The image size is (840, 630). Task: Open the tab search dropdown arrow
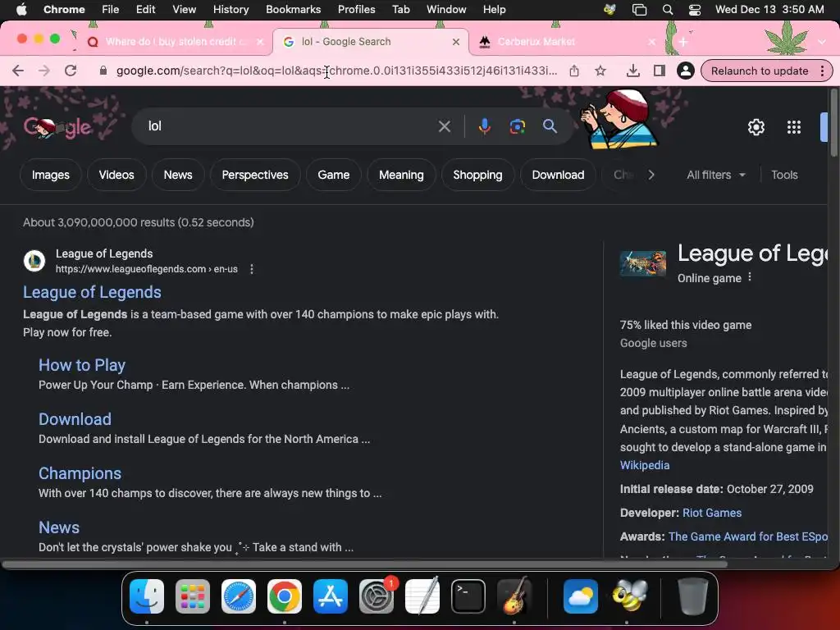(822, 41)
